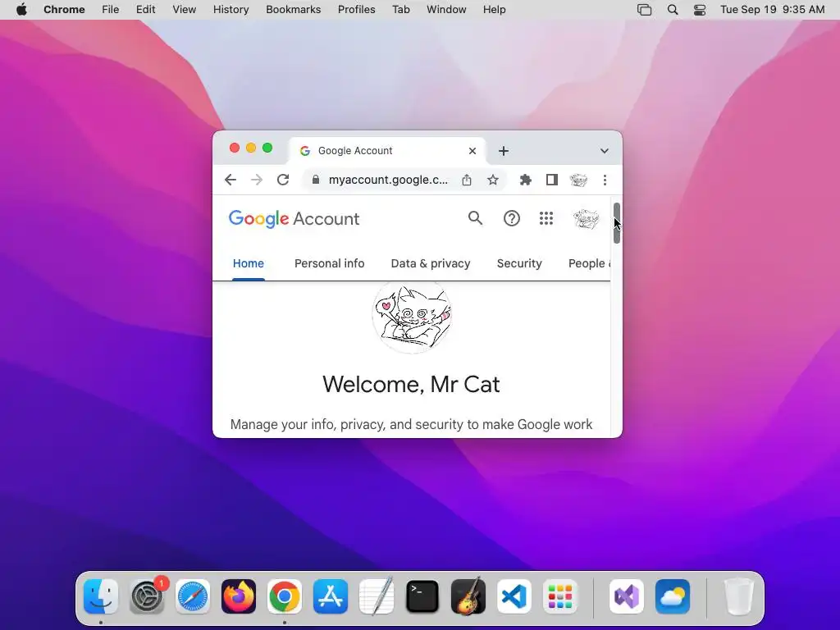Viewport: 840px width, 630px height.
Task: Go back to previous page in Chrome
Action: (231, 180)
